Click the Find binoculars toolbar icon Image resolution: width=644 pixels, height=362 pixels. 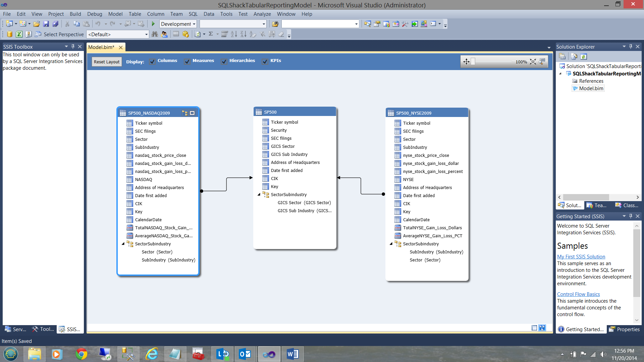point(155,34)
